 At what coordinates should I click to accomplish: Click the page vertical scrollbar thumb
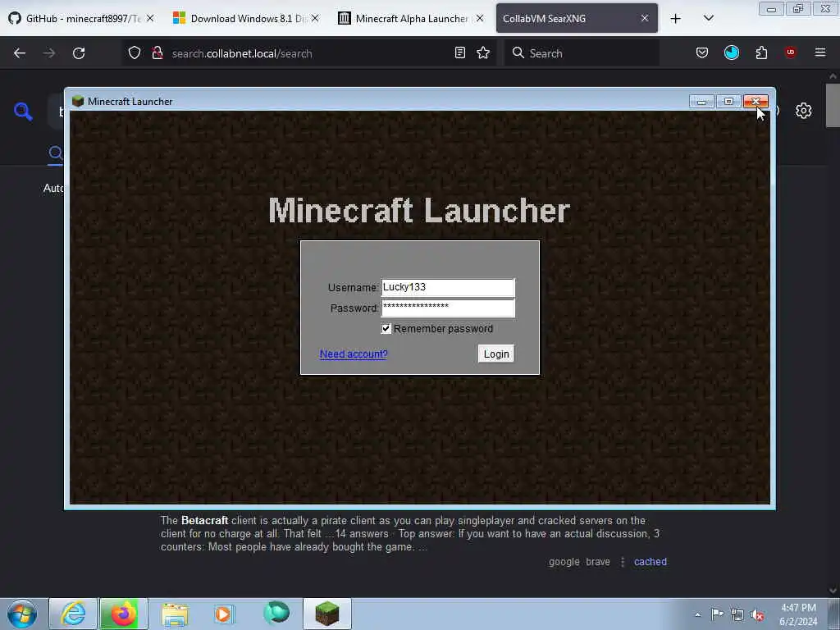click(x=833, y=106)
